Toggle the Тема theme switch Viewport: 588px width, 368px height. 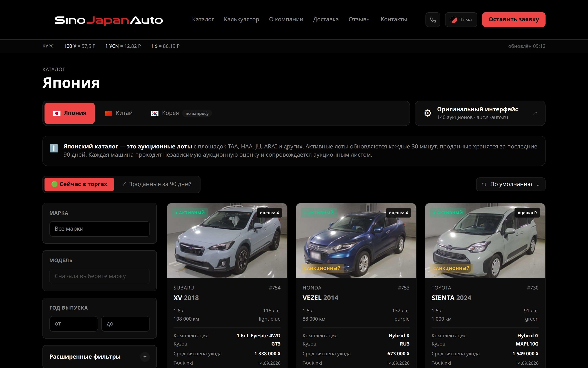[461, 19]
